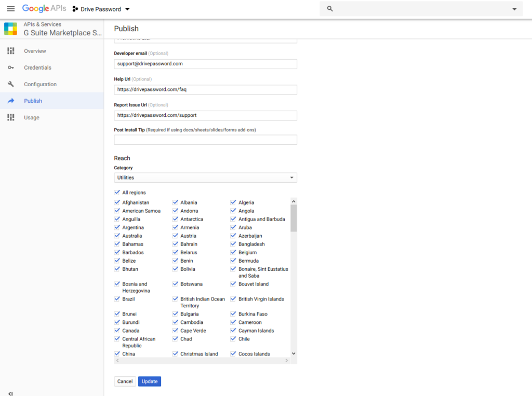Uncheck the Argentina checkbox
The width and height of the screenshot is (532, 396).
[117, 227]
